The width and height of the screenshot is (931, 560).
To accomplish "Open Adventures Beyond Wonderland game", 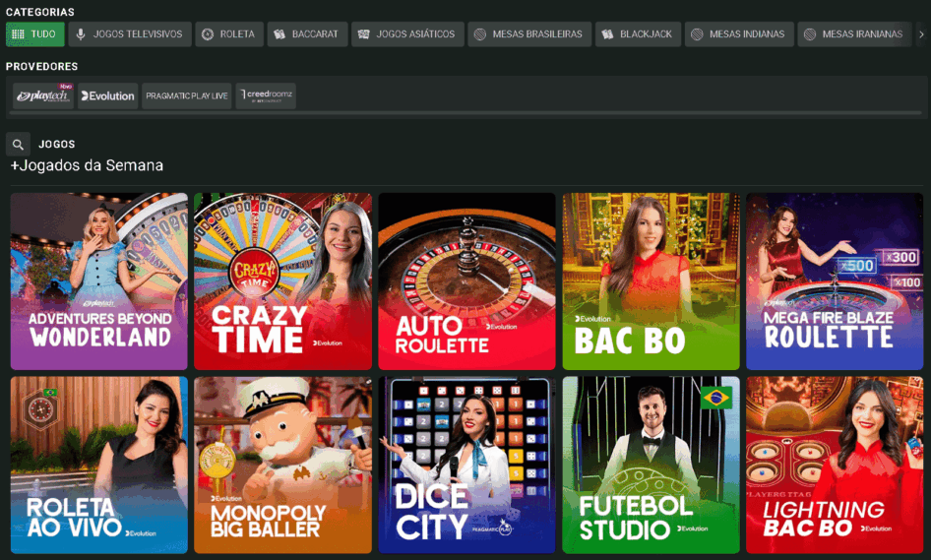I will tap(98, 280).
